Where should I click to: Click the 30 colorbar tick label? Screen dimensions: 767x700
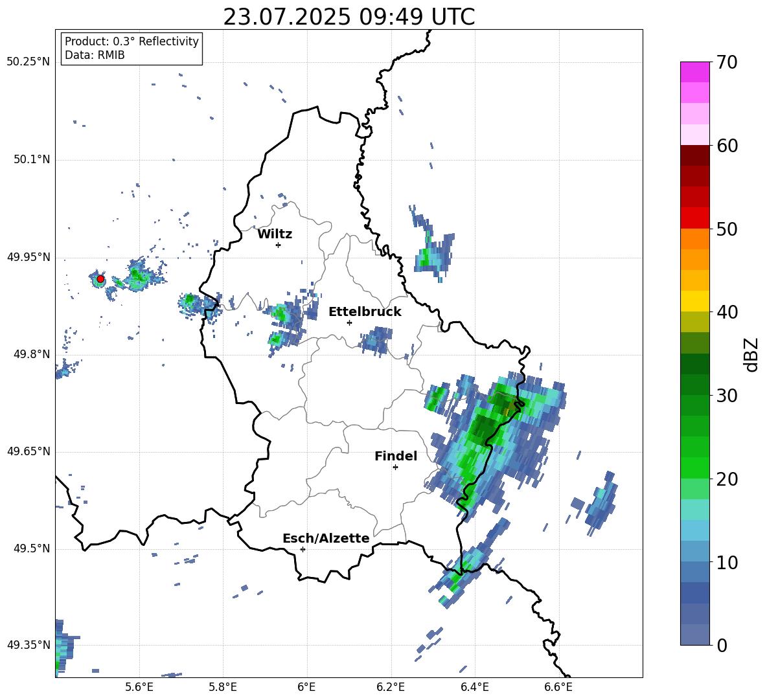click(726, 396)
